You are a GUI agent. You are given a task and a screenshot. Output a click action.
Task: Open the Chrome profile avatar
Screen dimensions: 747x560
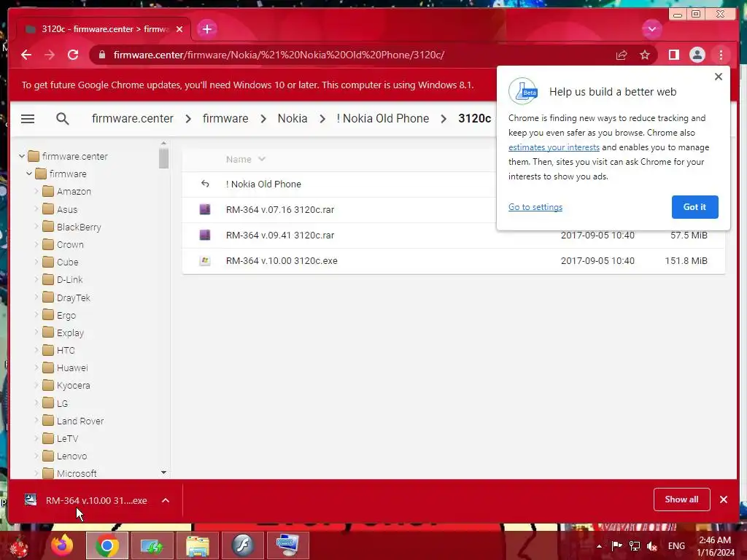697,55
